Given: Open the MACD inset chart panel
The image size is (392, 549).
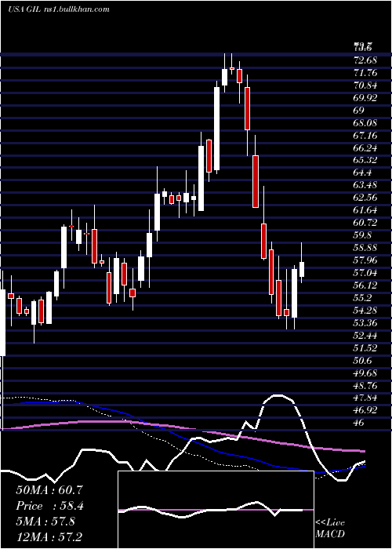Looking at the screenshot, I should pos(216,510).
